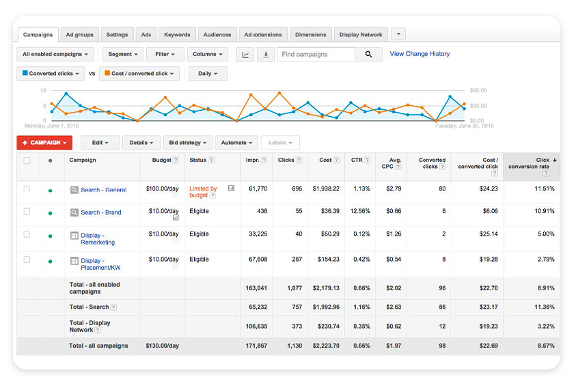576x392 pixels.
Task: Check the Search - General row checkbox
Action: pyautogui.click(x=27, y=189)
